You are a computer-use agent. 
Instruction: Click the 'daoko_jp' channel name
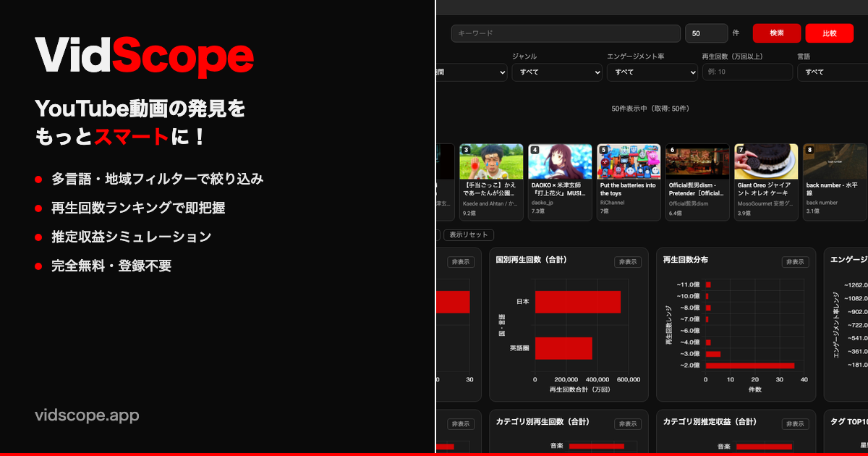542,203
